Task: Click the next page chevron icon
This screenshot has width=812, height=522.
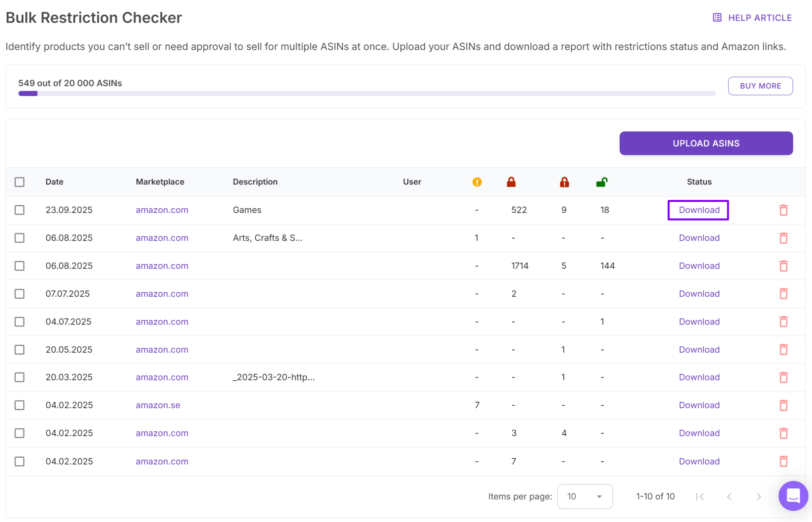Action: tap(759, 496)
